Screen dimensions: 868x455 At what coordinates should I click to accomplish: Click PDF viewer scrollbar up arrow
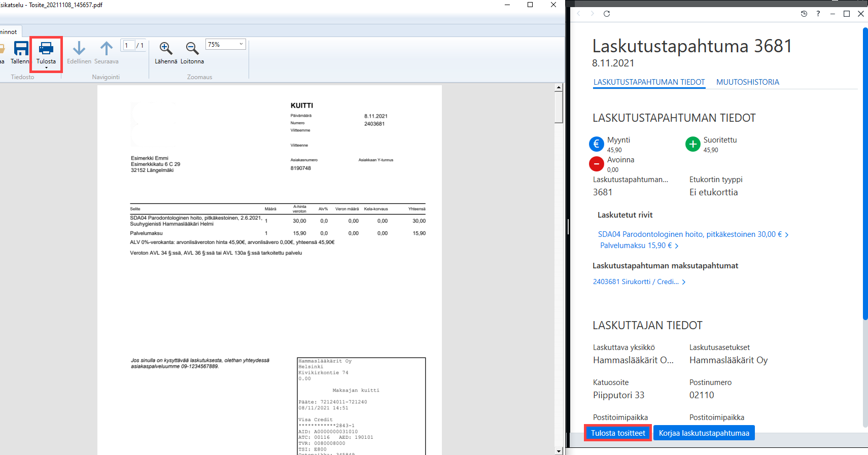tap(559, 87)
